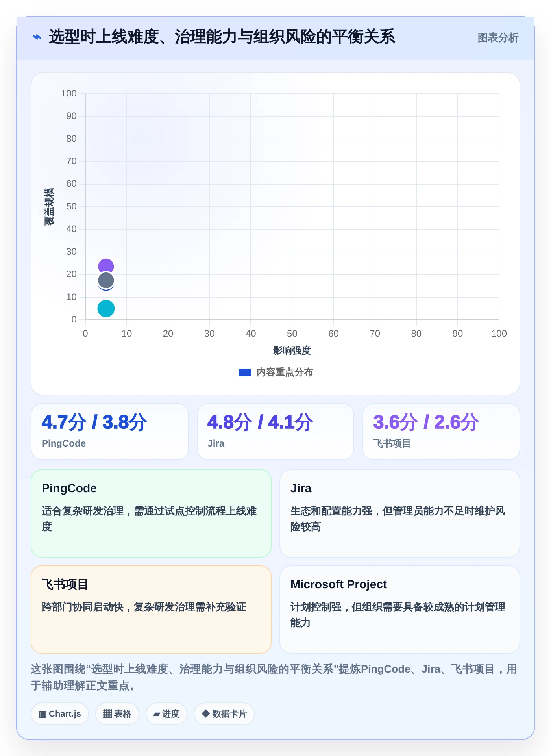The image size is (551, 756).
Task: Click the x-axis tick label 90
Action: 458,334
